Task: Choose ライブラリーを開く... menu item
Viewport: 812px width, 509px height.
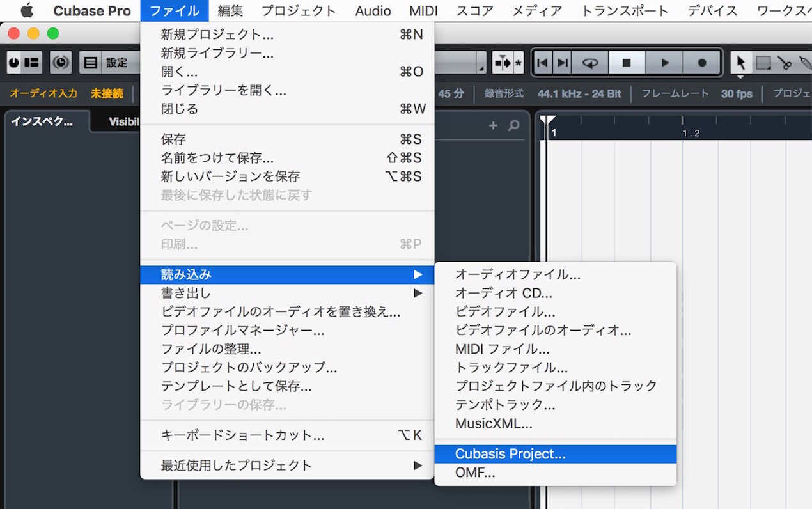Action: click(287, 90)
